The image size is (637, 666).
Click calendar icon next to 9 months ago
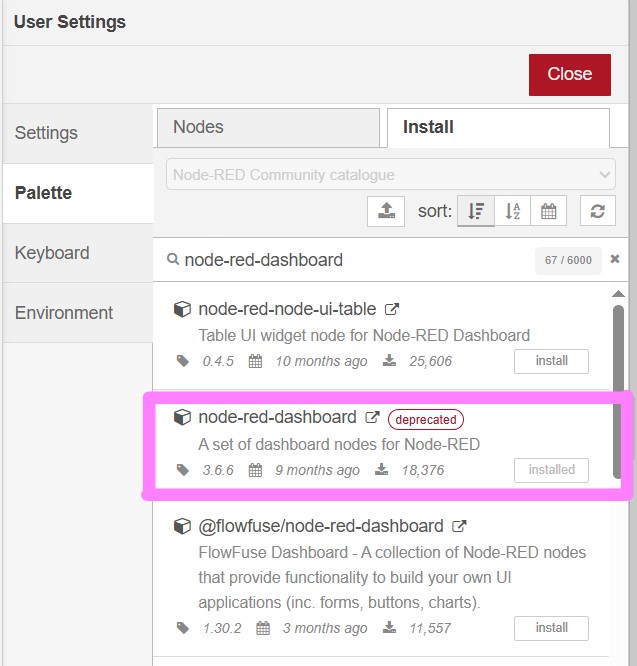255,470
